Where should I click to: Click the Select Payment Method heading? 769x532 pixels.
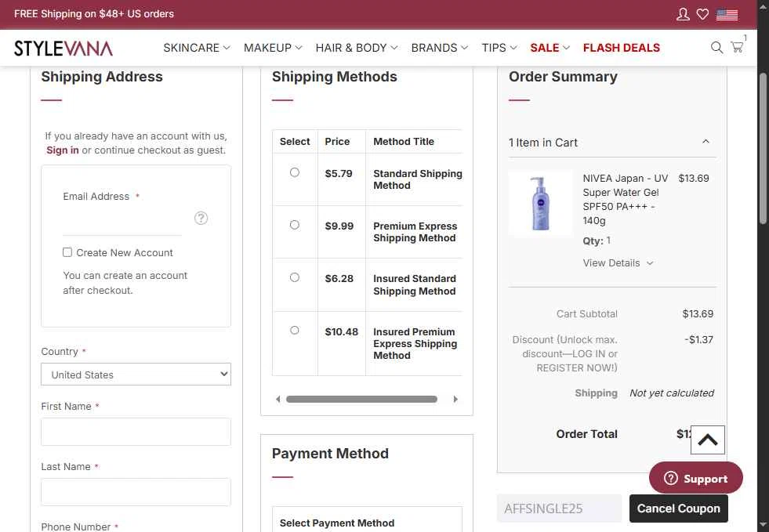point(337,523)
